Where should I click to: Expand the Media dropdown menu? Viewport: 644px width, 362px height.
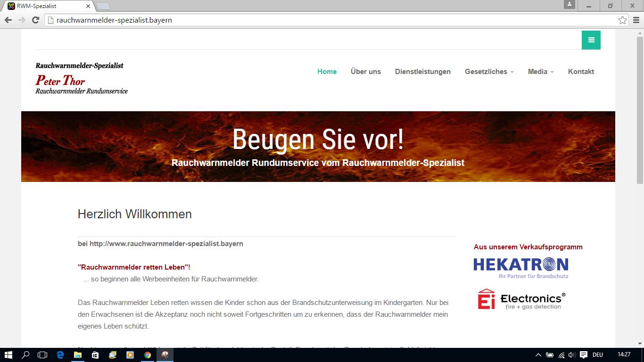(x=540, y=72)
